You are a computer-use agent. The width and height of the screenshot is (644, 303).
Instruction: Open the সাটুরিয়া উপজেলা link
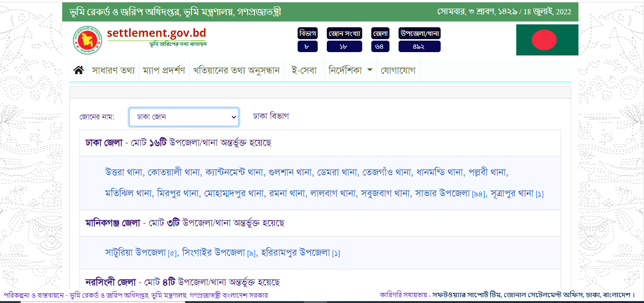pos(135,252)
